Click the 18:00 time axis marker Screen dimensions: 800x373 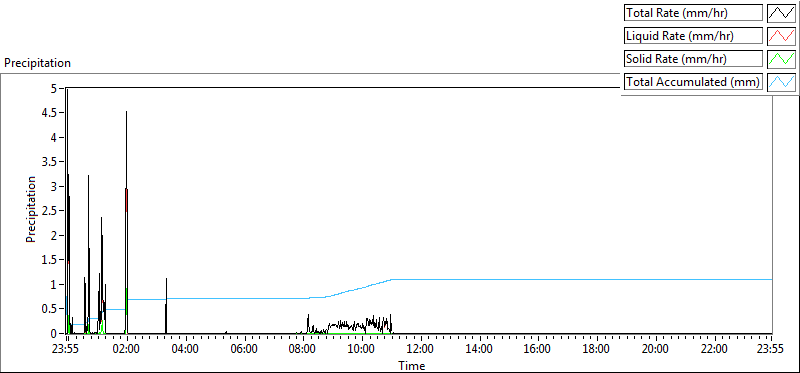click(596, 350)
